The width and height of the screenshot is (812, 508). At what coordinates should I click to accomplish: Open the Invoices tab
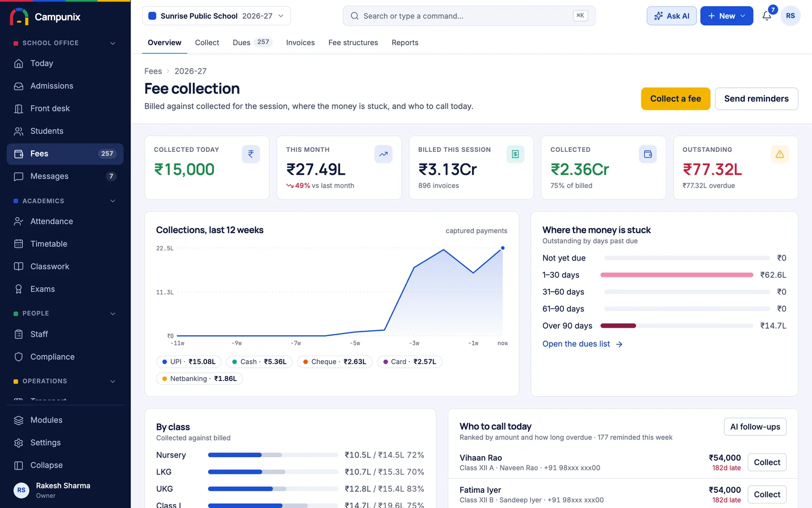pos(300,43)
